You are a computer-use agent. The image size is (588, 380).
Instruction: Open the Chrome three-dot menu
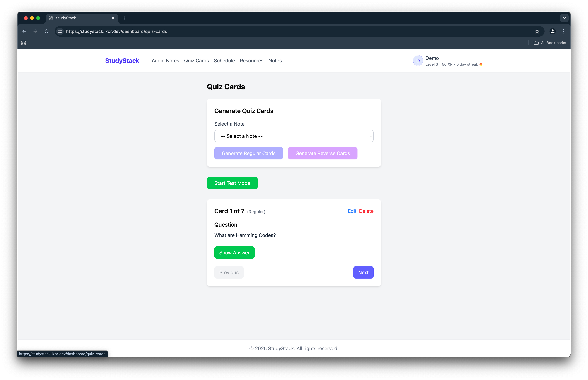pyautogui.click(x=563, y=31)
